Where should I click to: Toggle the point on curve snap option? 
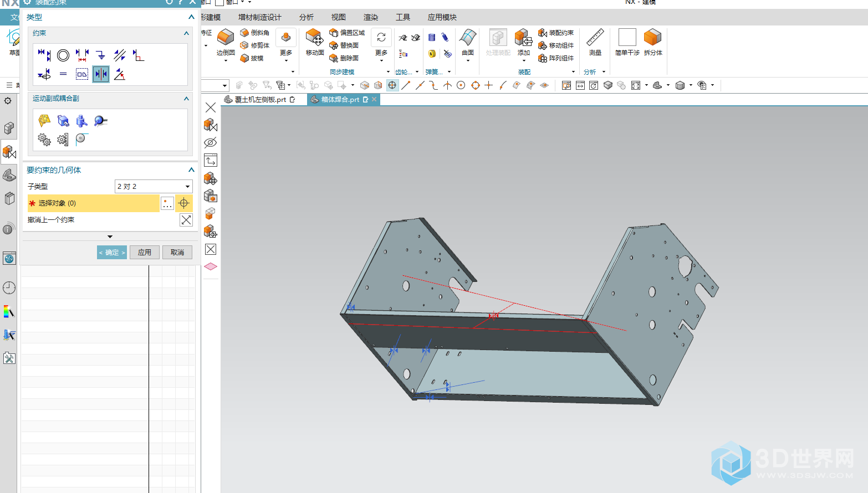pyautogui.click(x=503, y=85)
